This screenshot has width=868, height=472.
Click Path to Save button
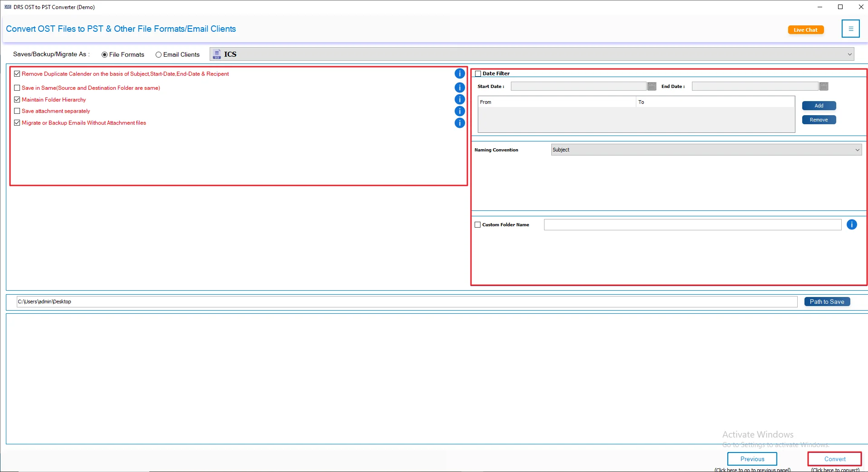(x=827, y=302)
